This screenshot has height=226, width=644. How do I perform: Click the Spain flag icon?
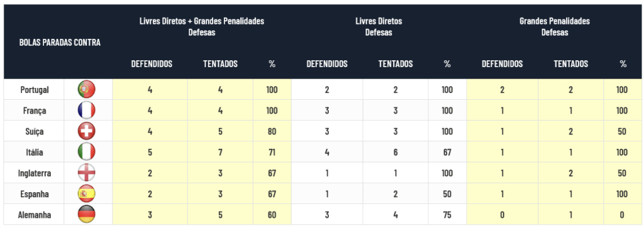pos(87,194)
